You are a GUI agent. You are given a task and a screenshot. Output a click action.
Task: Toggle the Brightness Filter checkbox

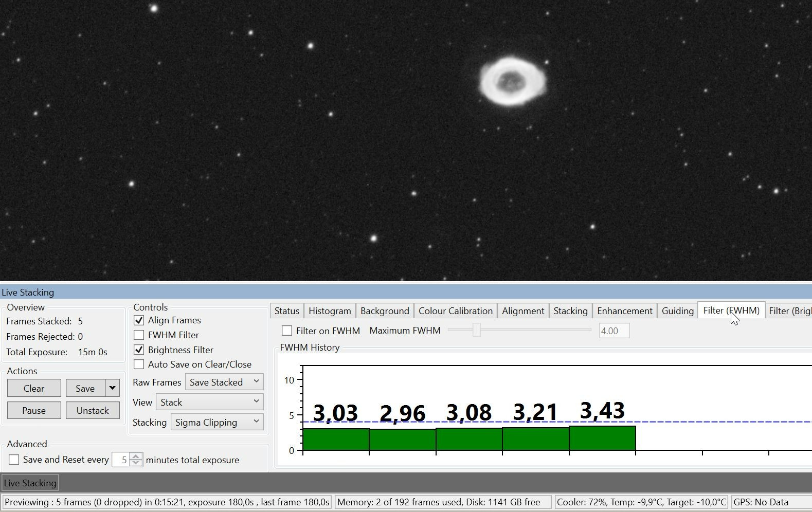(x=139, y=350)
